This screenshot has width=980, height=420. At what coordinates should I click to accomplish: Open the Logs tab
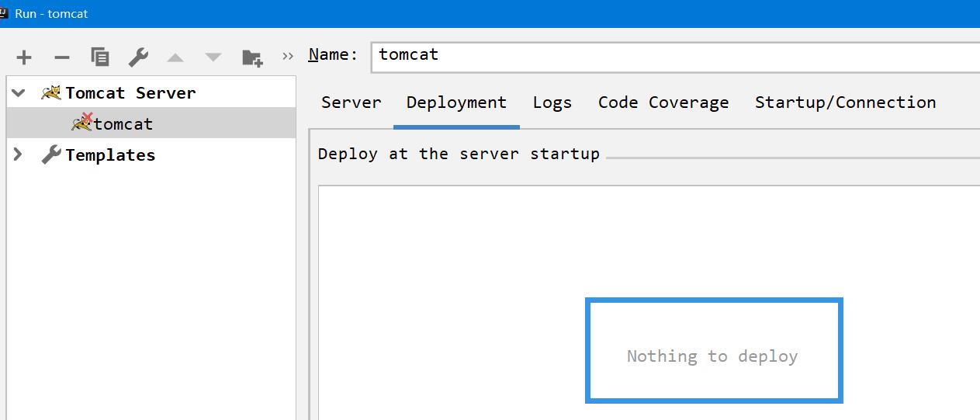pos(552,102)
